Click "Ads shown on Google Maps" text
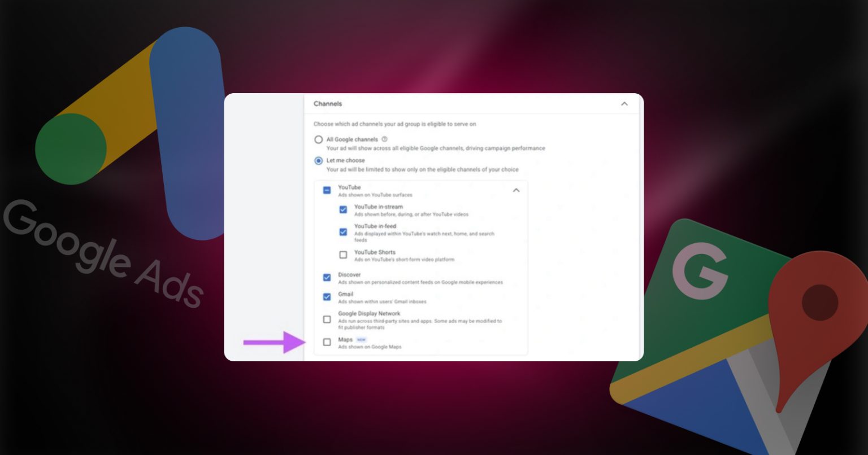Viewport: 868px width, 455px height. [370, 347]
